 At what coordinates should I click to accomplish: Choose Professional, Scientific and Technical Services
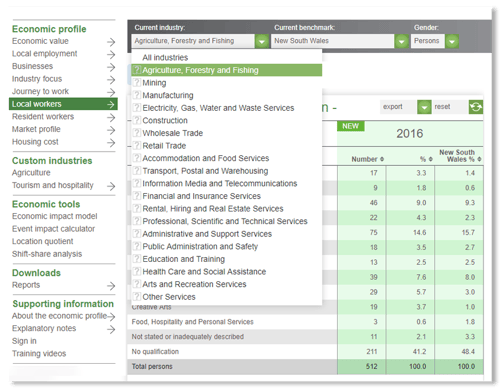tap(225, 221)
